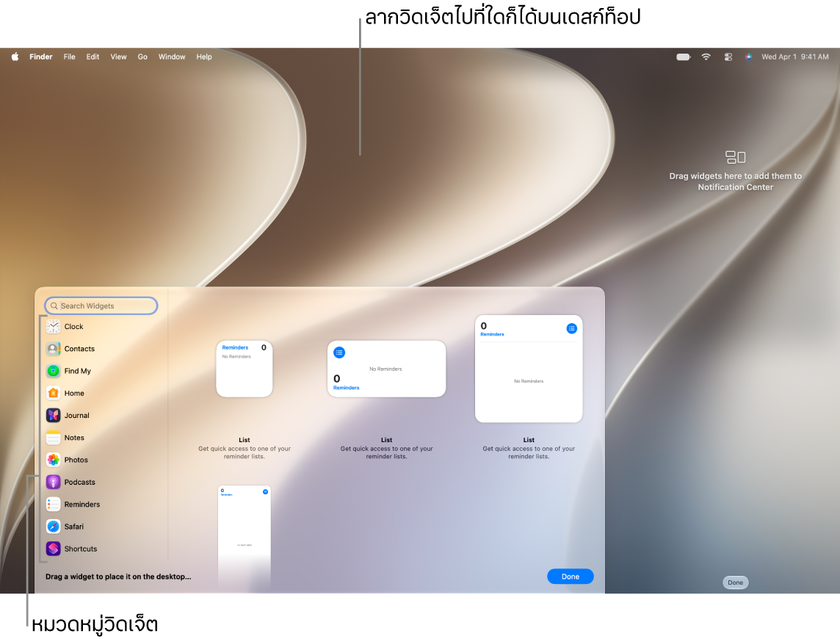This screenshot has width=840, height=639.
Task: Select the Safari app icon
Action: tap(54, 527)
